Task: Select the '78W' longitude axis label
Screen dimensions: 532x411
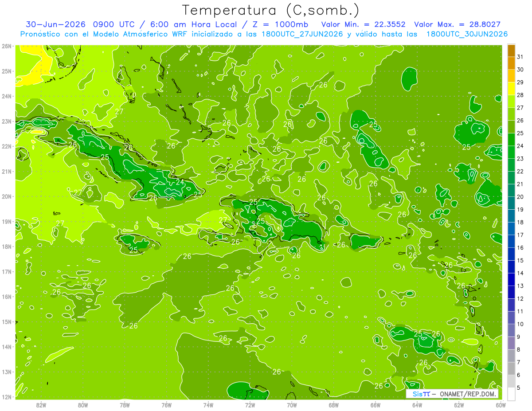Action: pyautogui.click(x=125, y=405)
